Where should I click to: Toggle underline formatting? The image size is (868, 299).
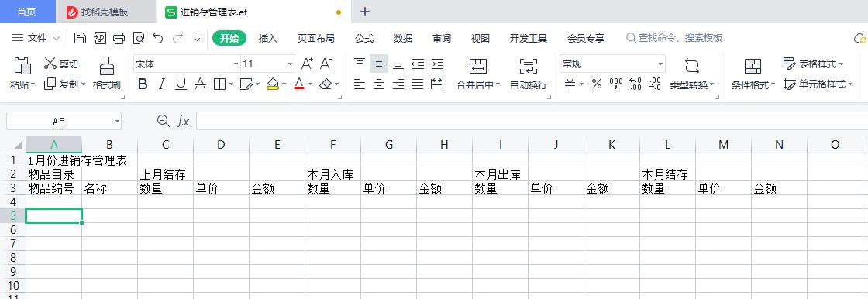click(181, 84)
